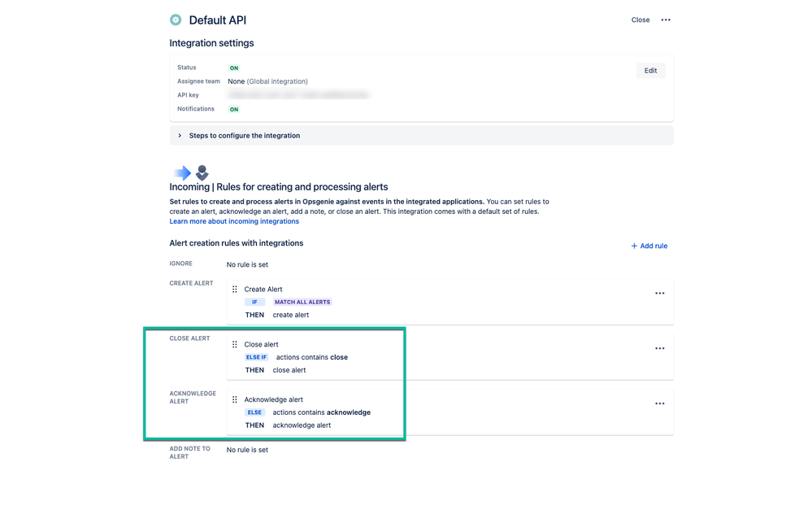Image resolution: width=812 pixels, height=506 pixels.
Task: Open the three-dot menu for the Acknowledge alert rule
Action: coord(660,403)
